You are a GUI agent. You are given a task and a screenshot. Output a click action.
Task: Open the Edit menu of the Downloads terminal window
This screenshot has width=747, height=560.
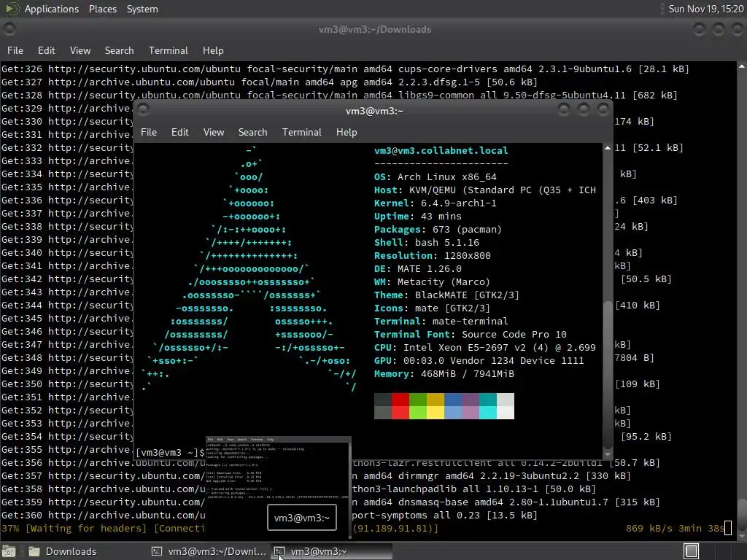[x=46, y=50]
